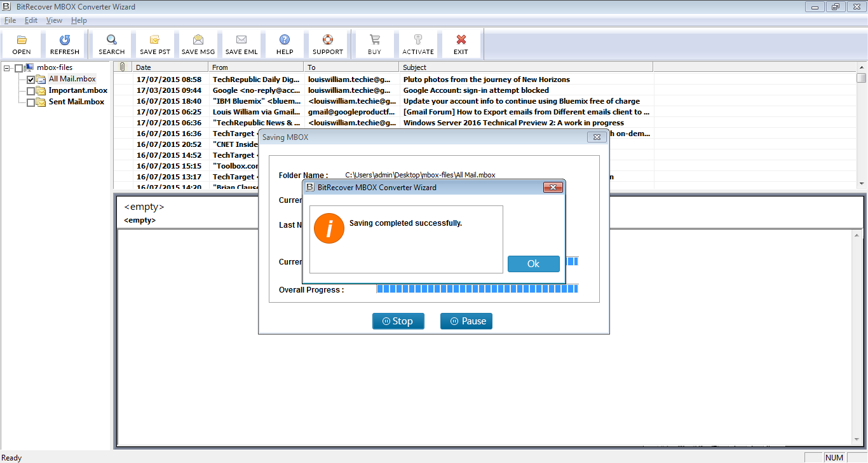Click the Important.mbox folder icon
This screenshot has width=868, height=463.
[41, 91]
